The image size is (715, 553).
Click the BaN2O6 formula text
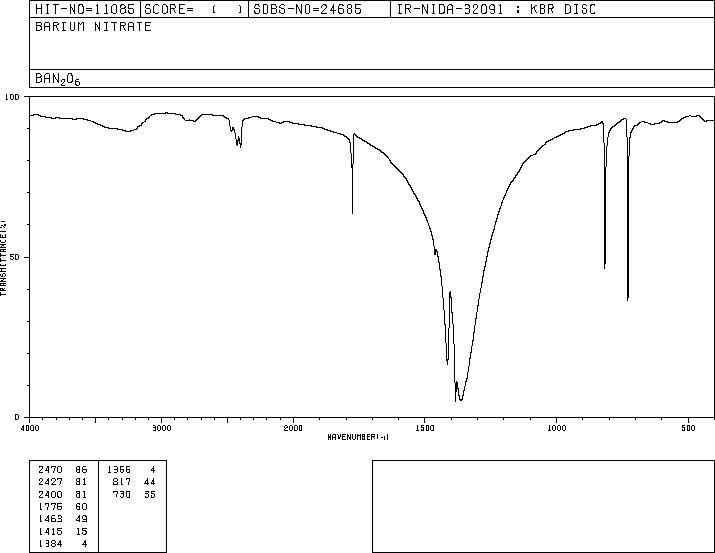point(58,79)
